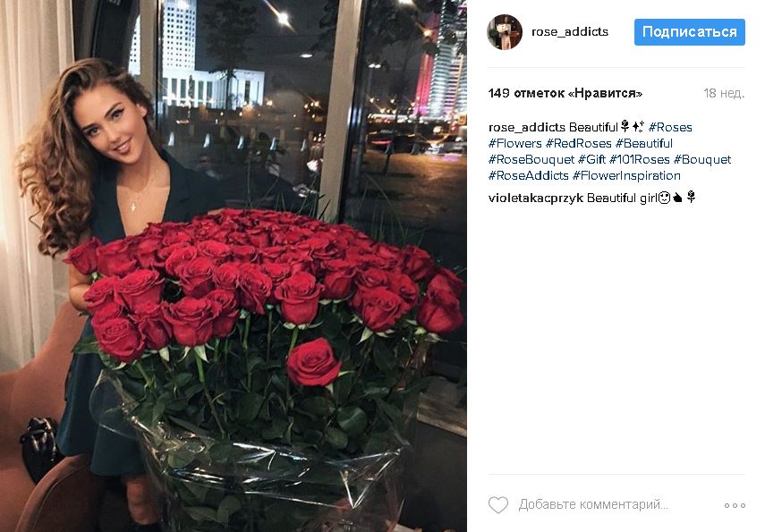Open the rose_addicts profile avatar
This screenshot has height=532, width=765.
[x=505, y=32]
